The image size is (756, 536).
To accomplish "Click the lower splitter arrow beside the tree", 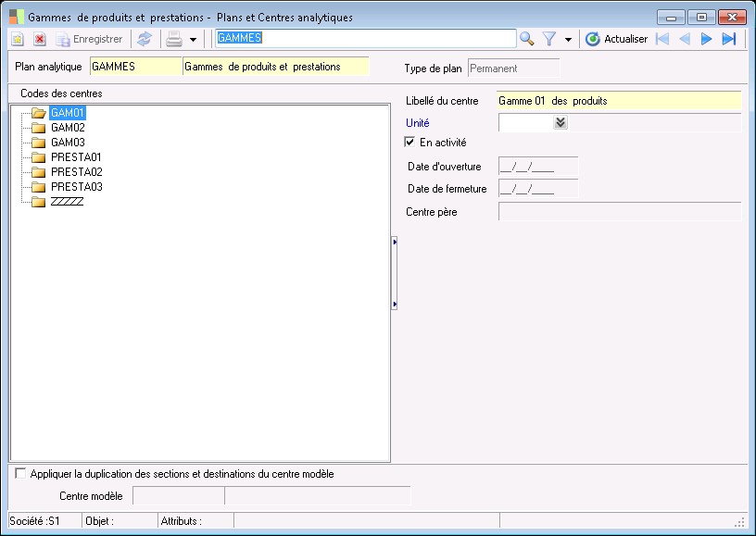I will pos(395,305).
